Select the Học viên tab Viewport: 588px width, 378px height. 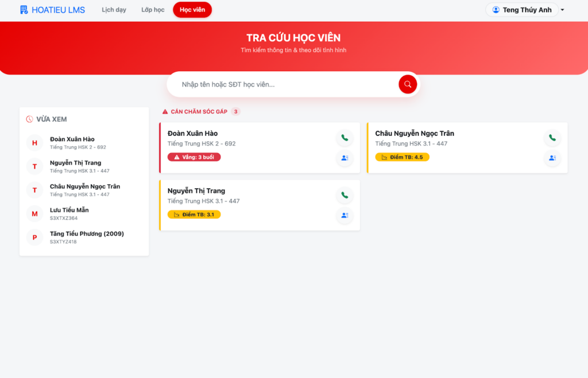192,10
